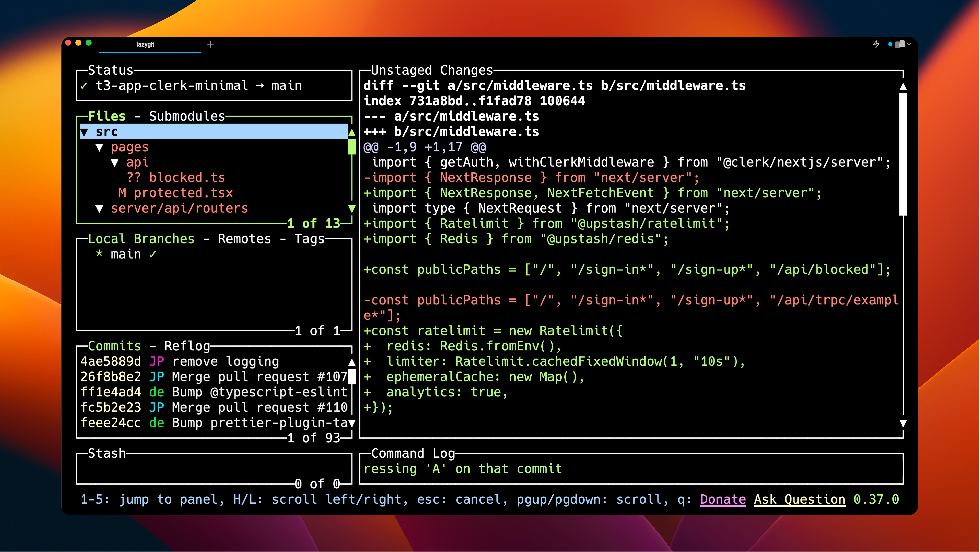The width and height of the screenshot is (980, 552).
Task: Open the split pane layout dropdown
Action: click(x=903, y=44)
